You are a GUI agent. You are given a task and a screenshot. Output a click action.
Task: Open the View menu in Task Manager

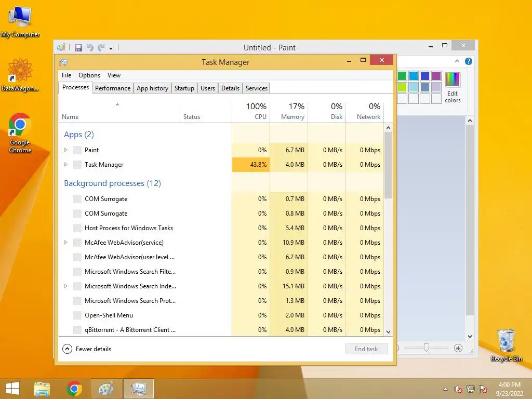pos(114,75)
